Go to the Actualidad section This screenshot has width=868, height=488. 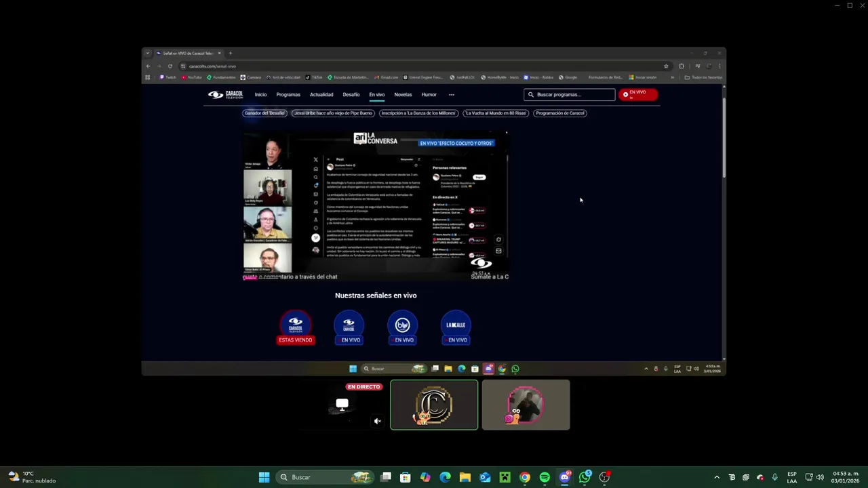click(321, 95)
